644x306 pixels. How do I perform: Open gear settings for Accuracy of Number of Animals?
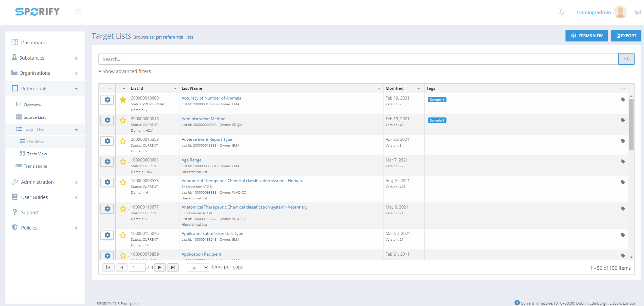coord(107,100)
